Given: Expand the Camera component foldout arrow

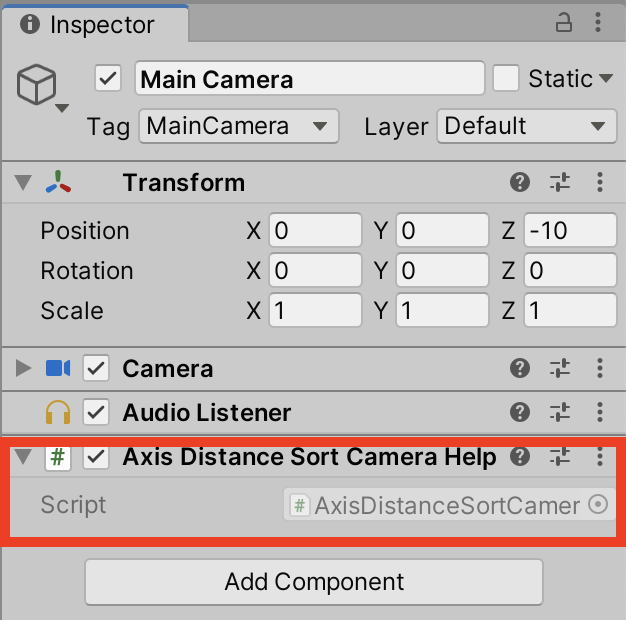Looking at the screenshot, I should (24, 369).
